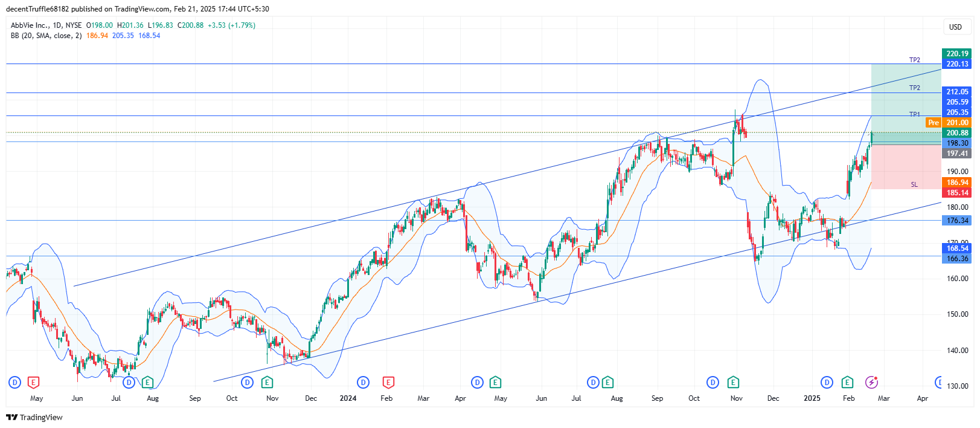Open the green earnings marker before August 2024

pyautogui.click(x=607, y=382)
